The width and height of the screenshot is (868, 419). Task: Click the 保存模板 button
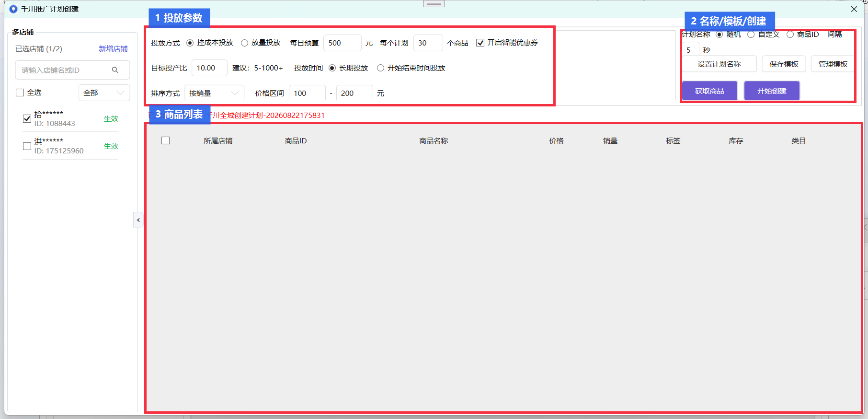[x=784, y=64]
